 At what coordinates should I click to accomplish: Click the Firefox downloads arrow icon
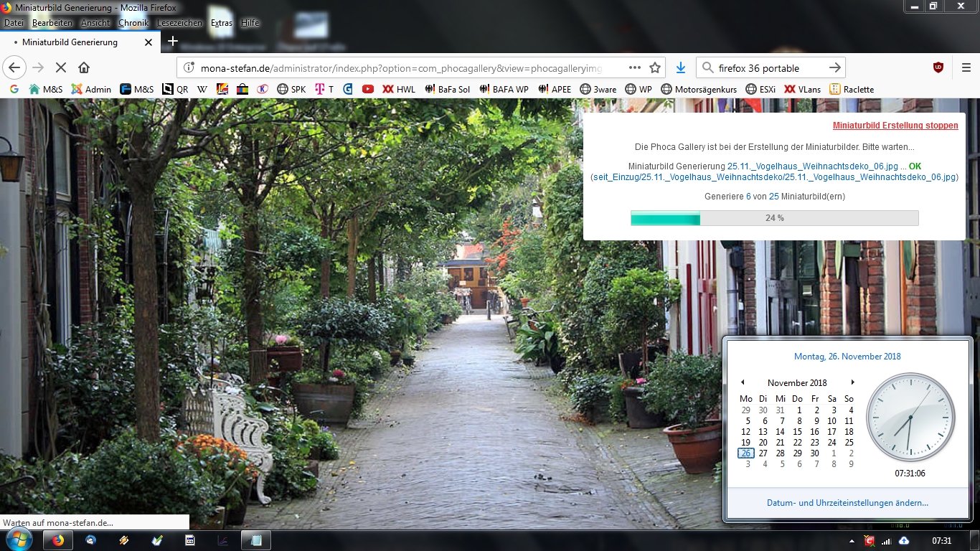[680, 67]
